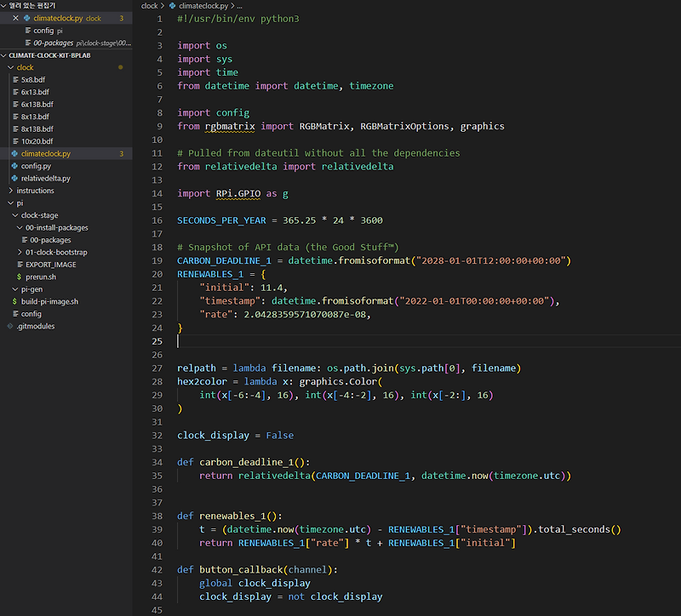Image resolution: width=681 pixels, height=616 pixels.
Task: Click the EXPORT_IMAGE file icon
Action: (x=19, y=265)
